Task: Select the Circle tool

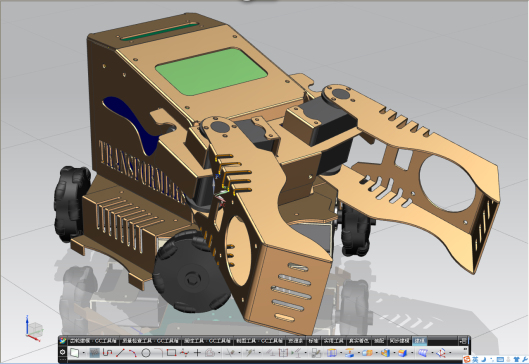Action: (x=146, y=353)
